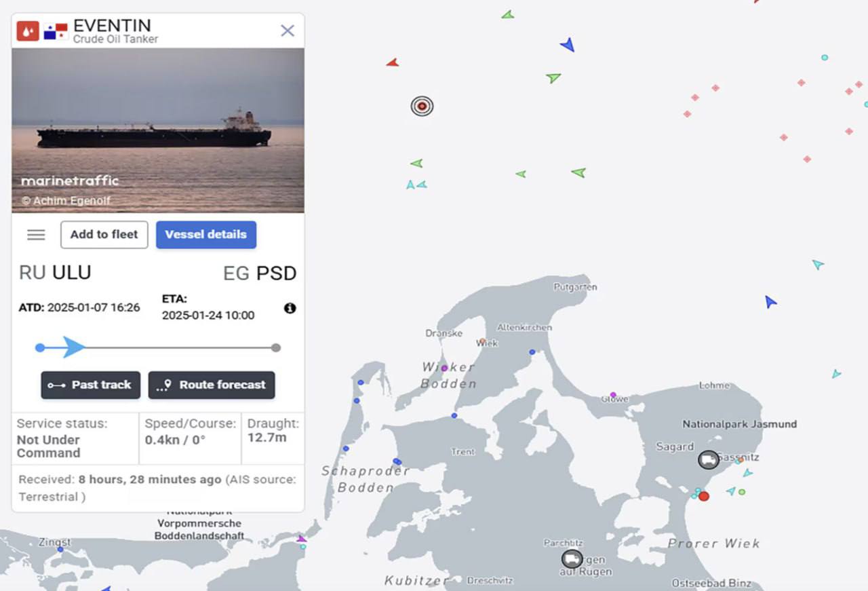
Task: Select the large red dot marker near Sassnitz
Action: coord(704,497)
